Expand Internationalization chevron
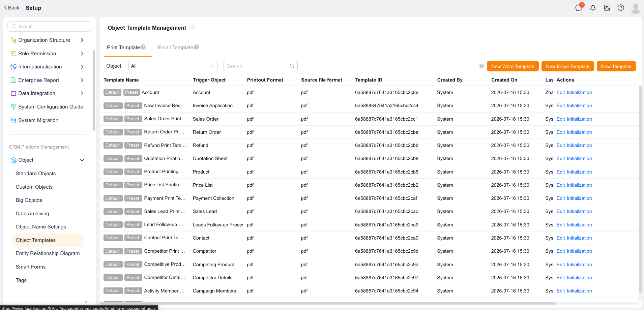This screenshot has height=310, width=644. [x=82, y=67]
